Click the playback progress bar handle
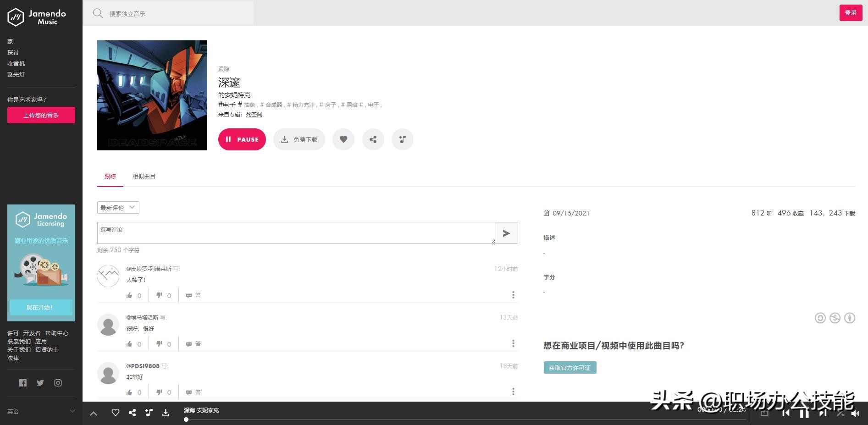 coord(186,419)
